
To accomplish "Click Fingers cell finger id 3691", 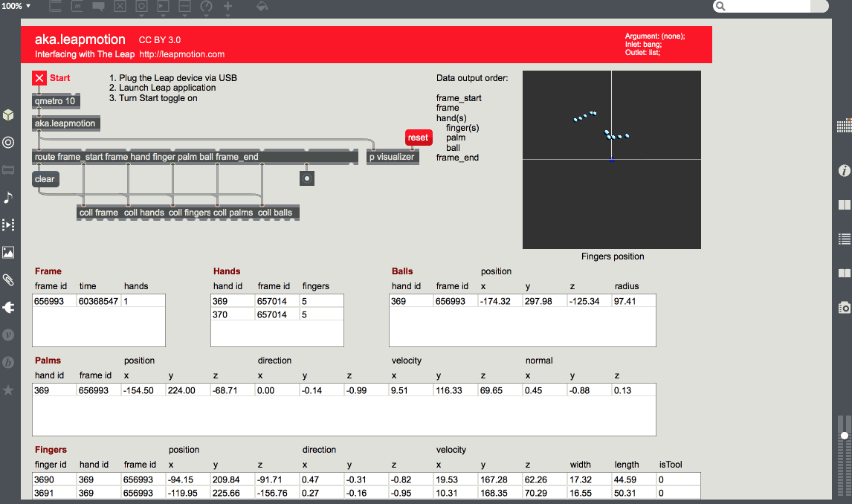I will [x=55, y=493].
